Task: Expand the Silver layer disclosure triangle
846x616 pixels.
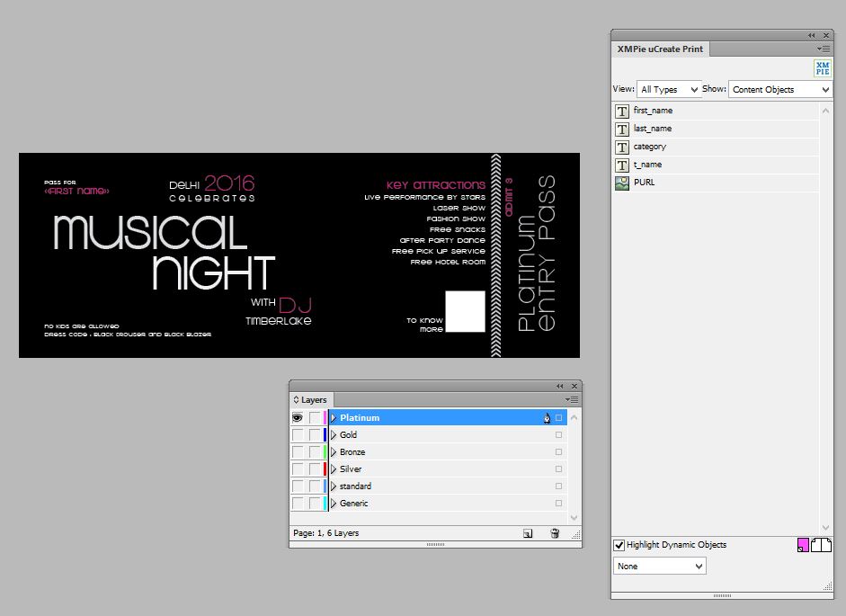Action: (334, 469)
